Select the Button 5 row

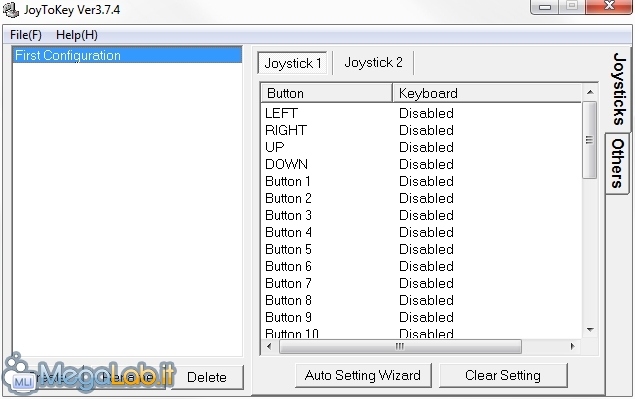tap(421, 250)
